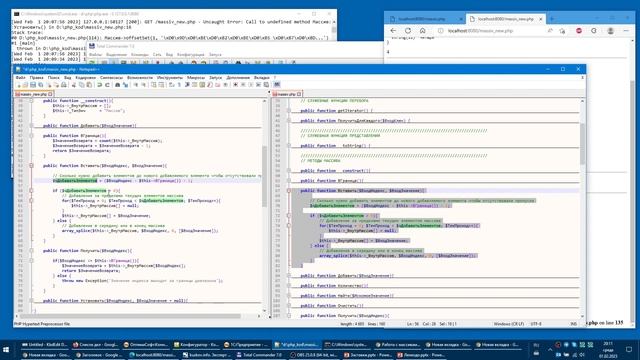This screenshot has height=360, width=640.
Task: Close massiv_new.php tab in left editor pane
Action: (x=50, y=94)
